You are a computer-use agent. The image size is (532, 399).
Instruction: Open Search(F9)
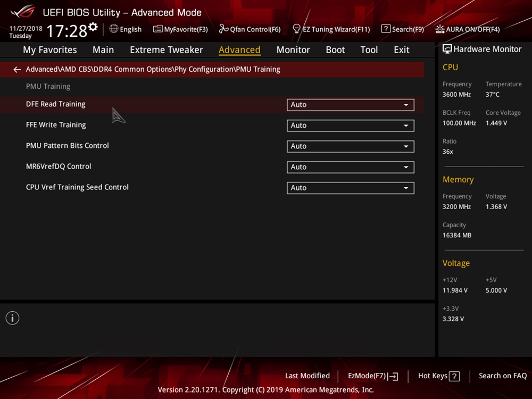403,29
